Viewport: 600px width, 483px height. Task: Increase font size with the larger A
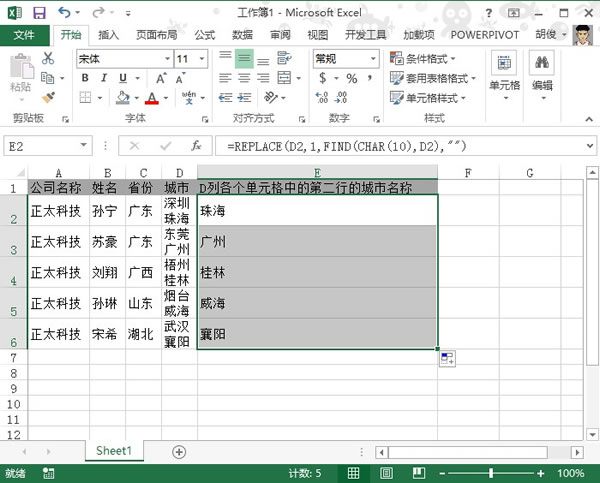coord(161,78)
